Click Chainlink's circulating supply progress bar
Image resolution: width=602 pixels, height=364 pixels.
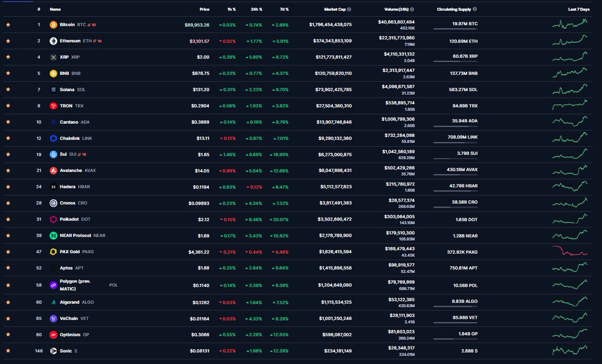coord(456,143)
